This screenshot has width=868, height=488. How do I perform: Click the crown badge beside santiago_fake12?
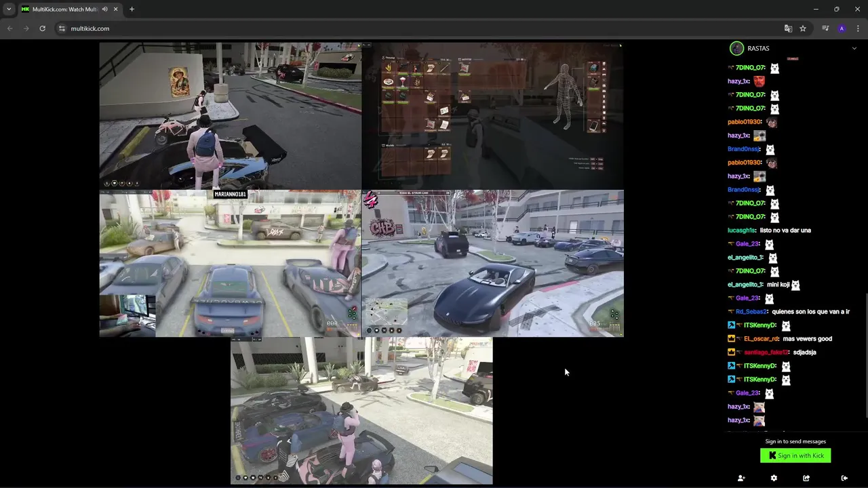[x=731, y=352]
